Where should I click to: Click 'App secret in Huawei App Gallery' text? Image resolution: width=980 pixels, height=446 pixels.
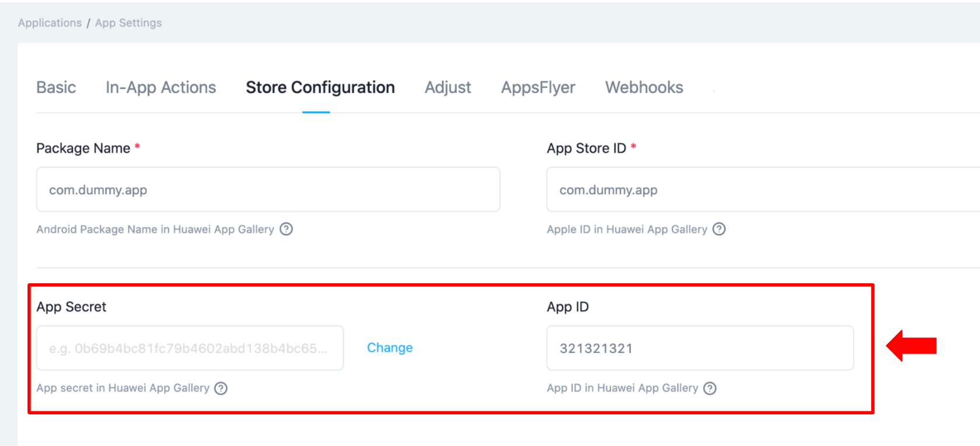123,388
